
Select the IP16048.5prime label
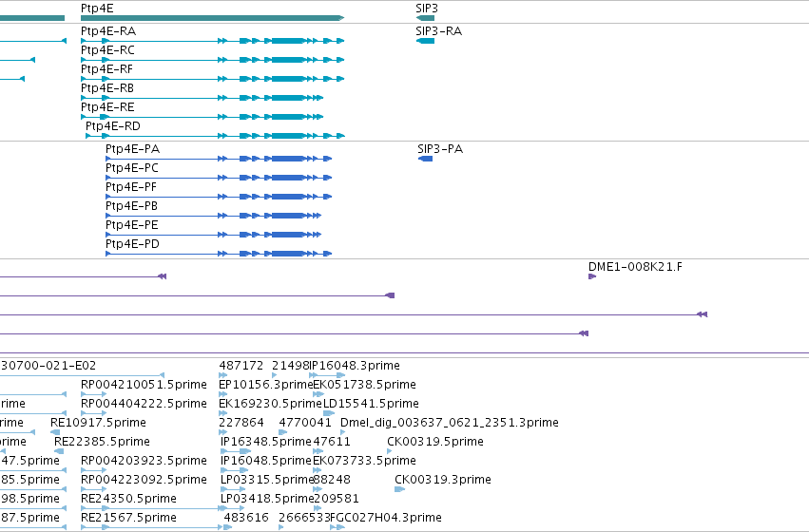click(266, 462)
